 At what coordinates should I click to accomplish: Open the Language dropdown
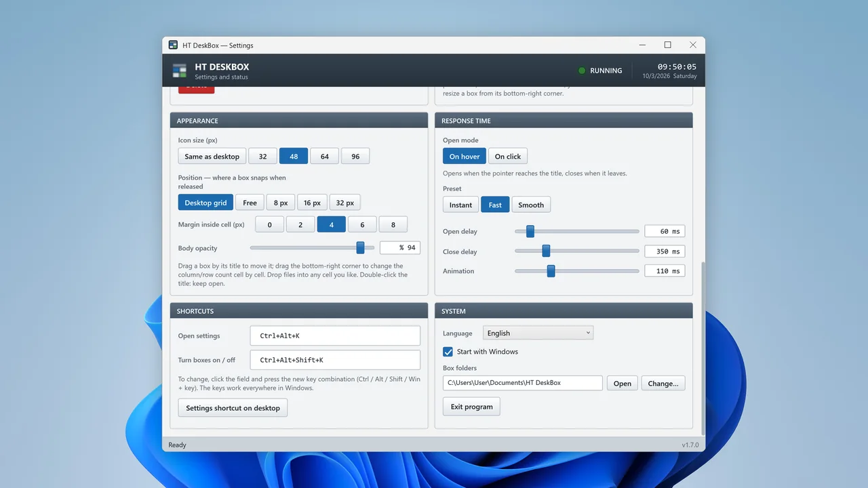click(x=538, y=333)
